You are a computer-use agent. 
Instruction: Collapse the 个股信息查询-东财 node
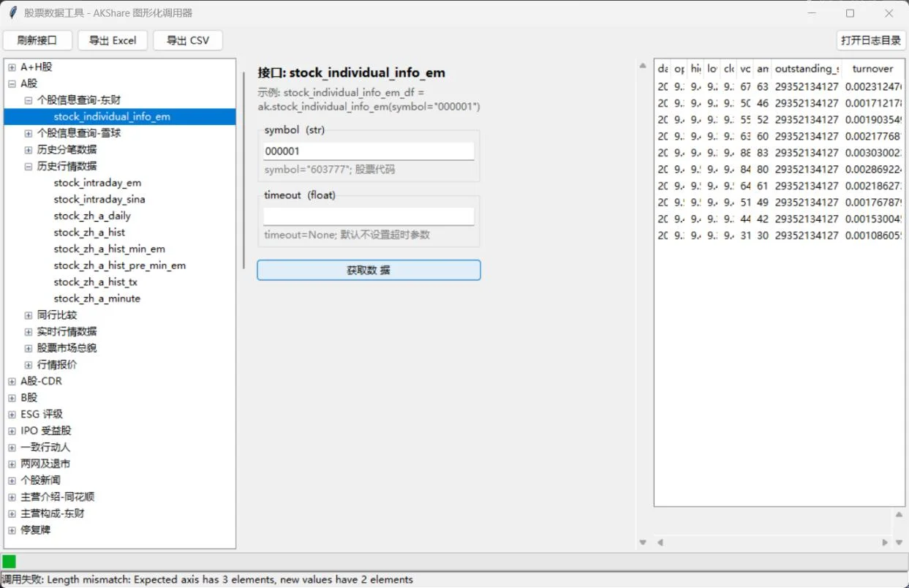click(29, 100)
